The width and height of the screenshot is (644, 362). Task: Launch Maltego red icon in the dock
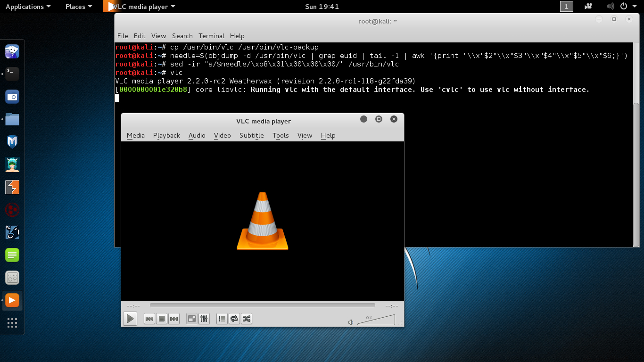coord(12,210)
